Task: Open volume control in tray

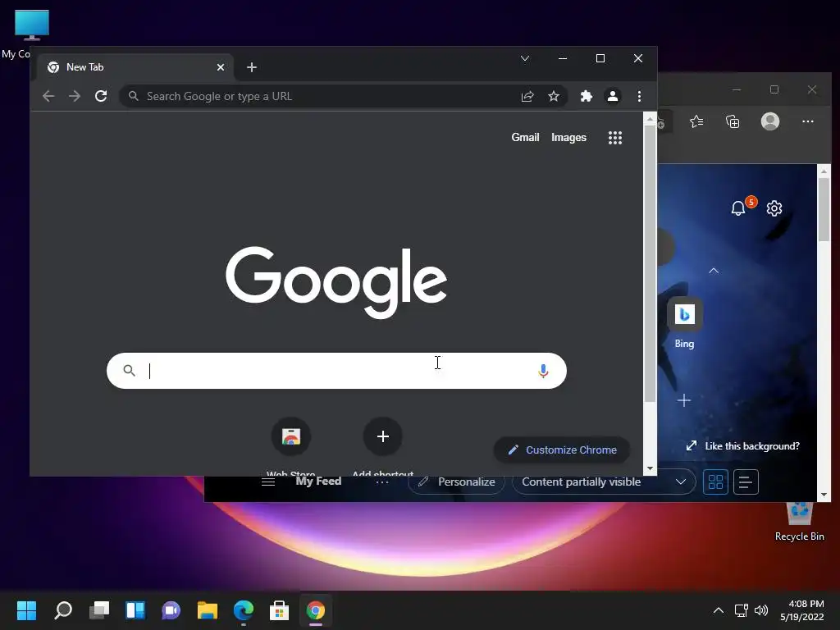Action: (x=760, y=610)
